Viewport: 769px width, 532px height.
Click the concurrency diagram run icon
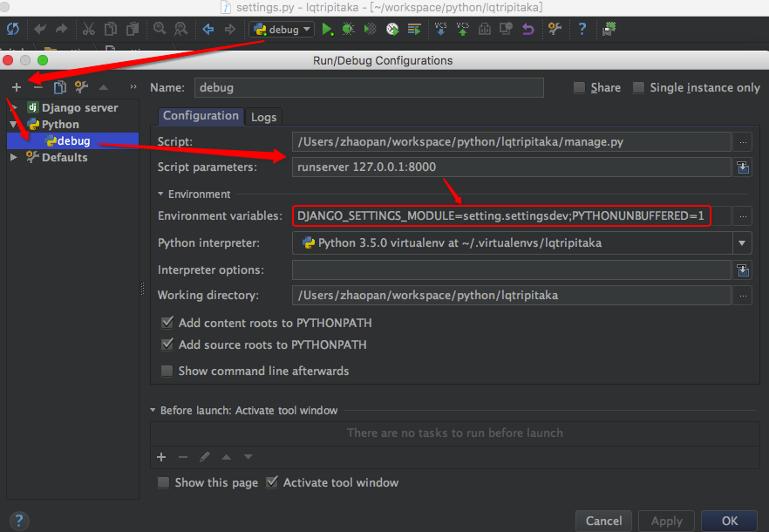(414, 30)
